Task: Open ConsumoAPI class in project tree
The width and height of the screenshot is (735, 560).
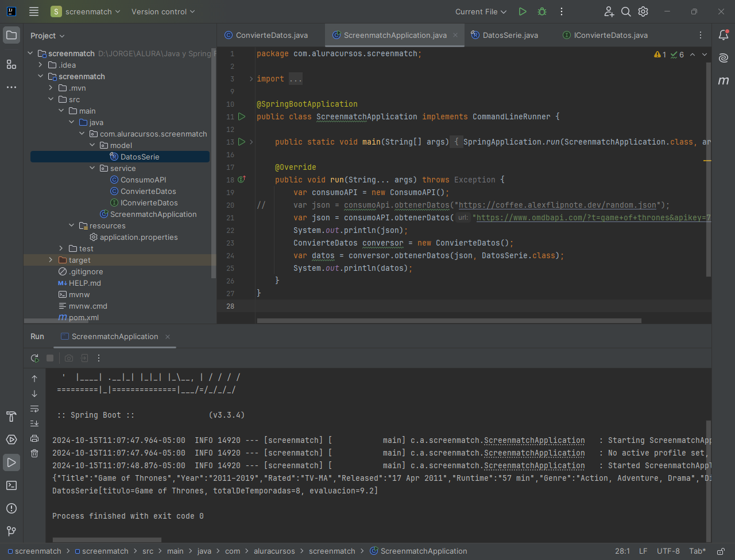Action: click(x=143, y=180)
